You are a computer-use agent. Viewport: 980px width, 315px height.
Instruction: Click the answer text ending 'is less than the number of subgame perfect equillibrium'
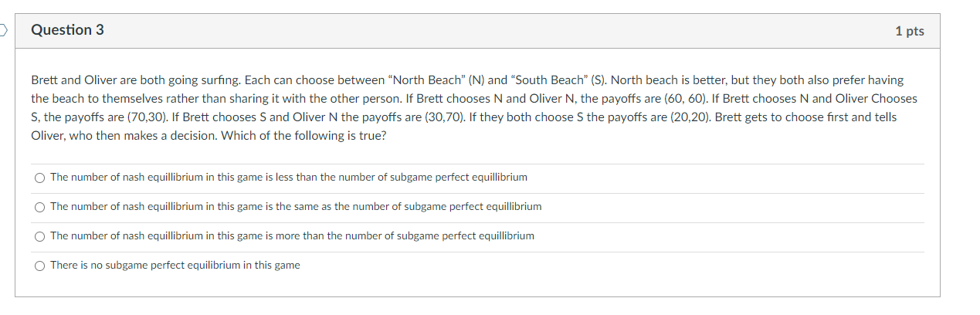[289, 178]
